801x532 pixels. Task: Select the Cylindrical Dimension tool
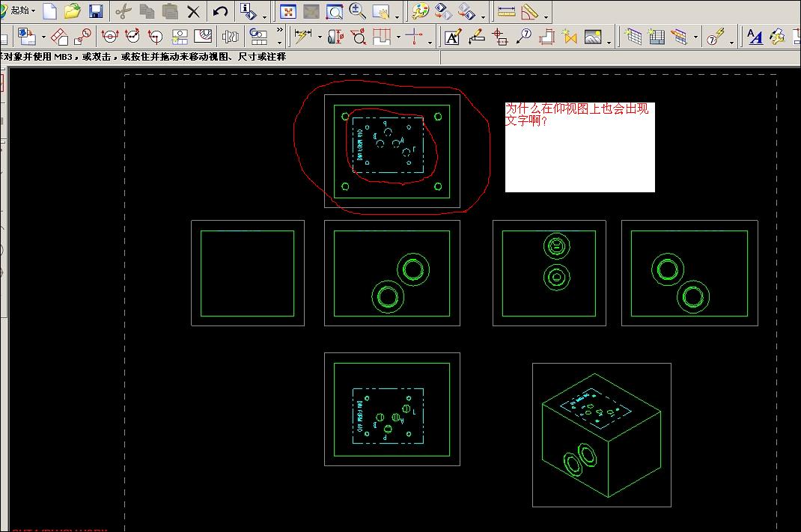click(x=335, y=36)
